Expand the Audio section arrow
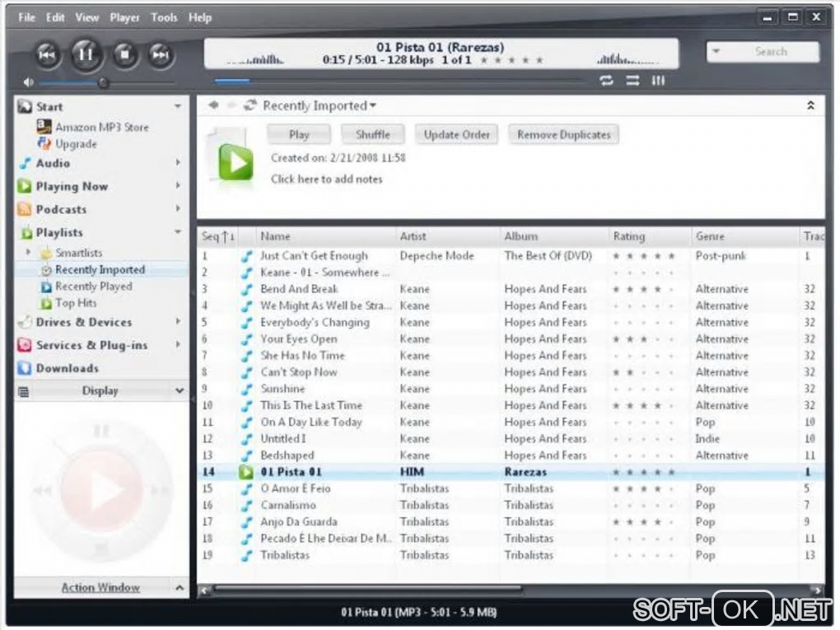840x630 pixels. pyautogui.click(x=178, y=162)
